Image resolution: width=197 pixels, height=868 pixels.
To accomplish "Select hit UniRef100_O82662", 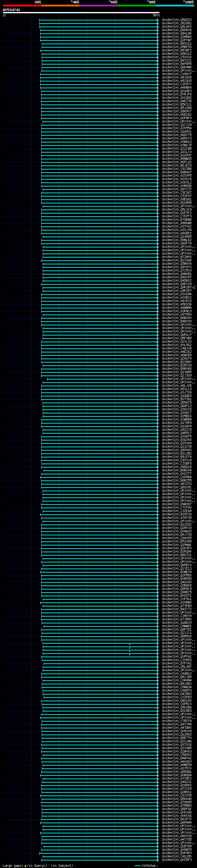I will 177,23.
